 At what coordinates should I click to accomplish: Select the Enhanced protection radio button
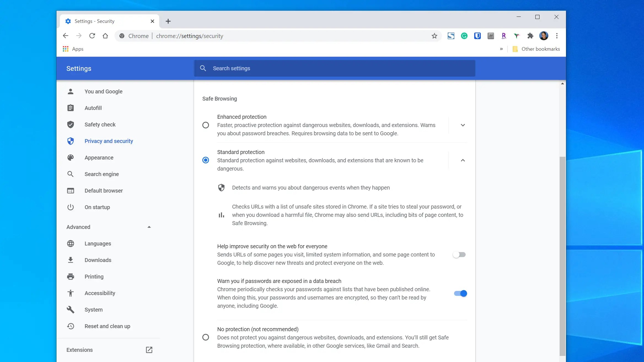(x=206, y=125)
